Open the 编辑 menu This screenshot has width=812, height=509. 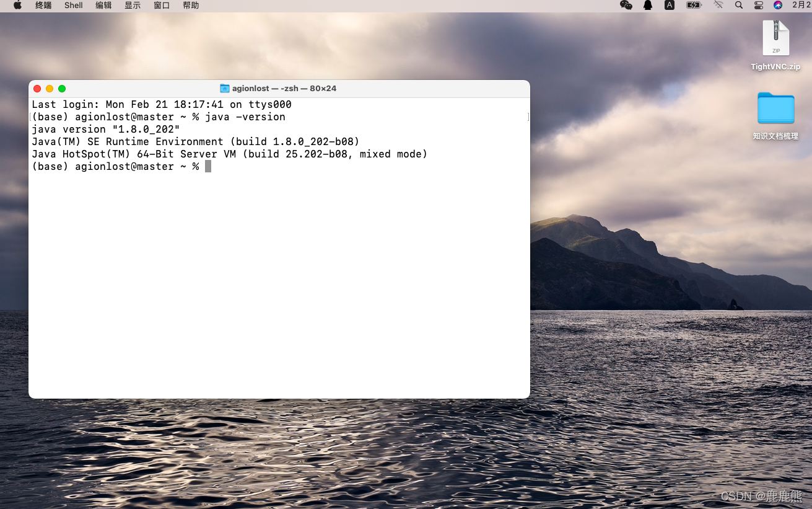[x=103, y=5]
